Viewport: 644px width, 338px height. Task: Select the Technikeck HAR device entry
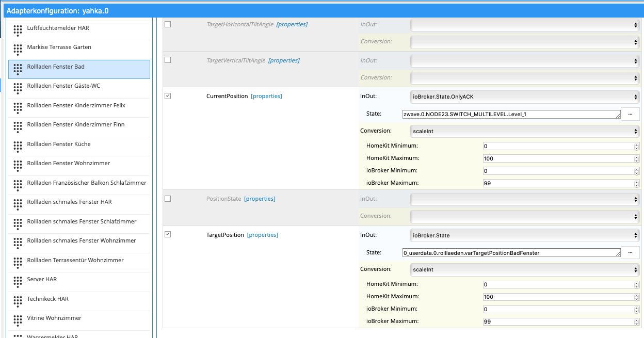tap(79, 301)
